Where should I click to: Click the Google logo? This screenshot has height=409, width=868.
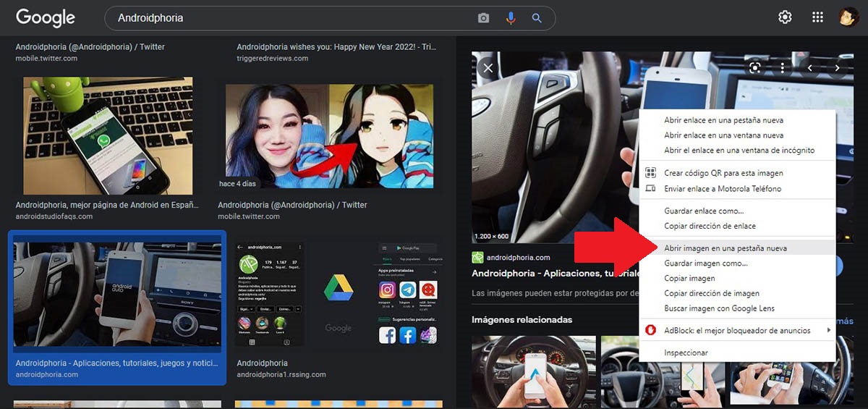[x=46, y=18]
